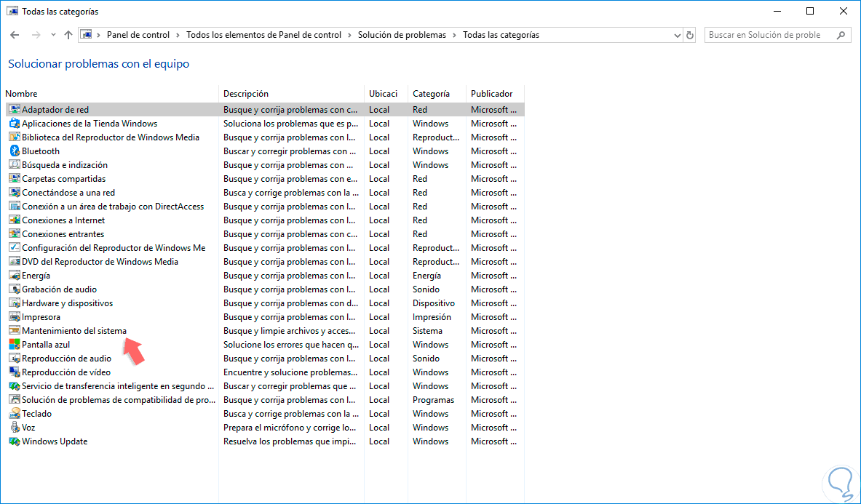This screenshot has width=861, height=504.
Task: Click the Conexiones a Internet icon
Action: coord(15,220)
